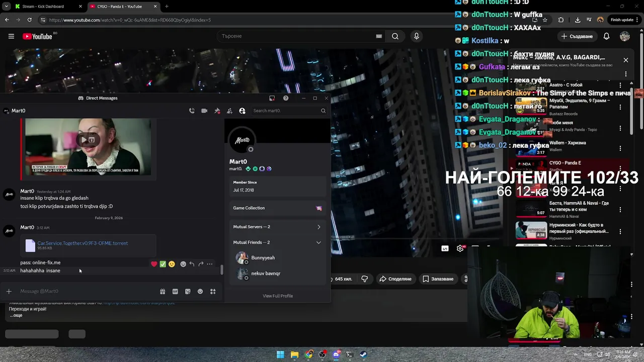Open YouTube player settings gear

point(460,248)
